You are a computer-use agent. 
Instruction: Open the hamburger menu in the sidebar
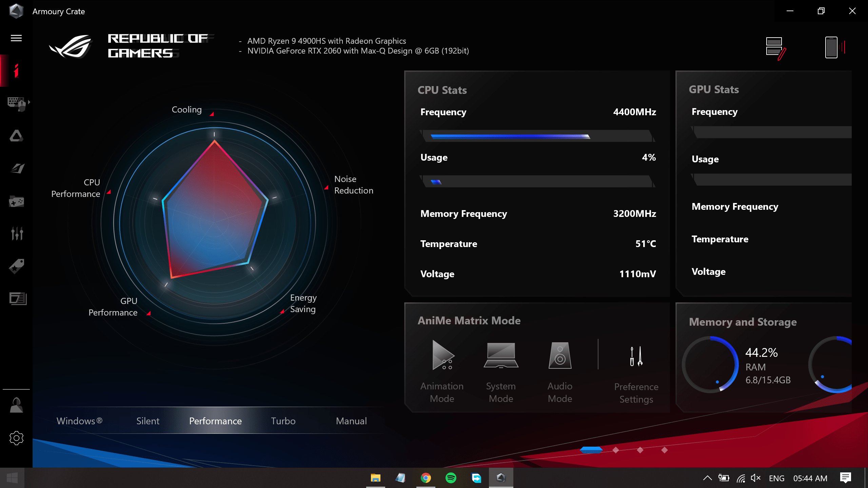pos(16,38)
